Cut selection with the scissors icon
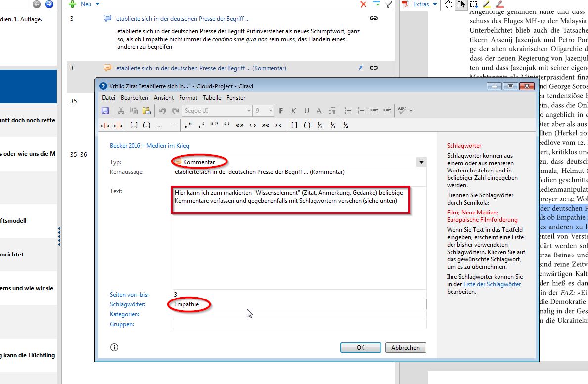 tap(121, 111)
